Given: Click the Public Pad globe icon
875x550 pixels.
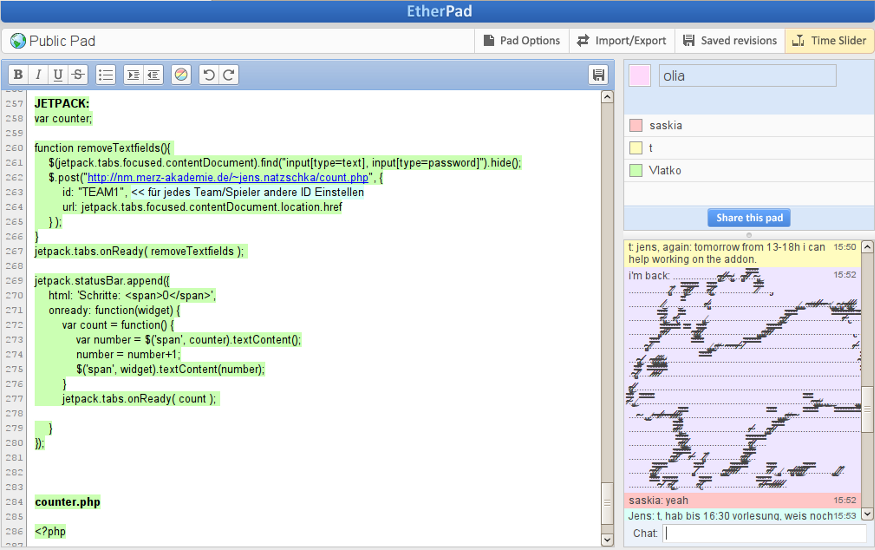Looking at the screenshot, I should pos(18,41).
